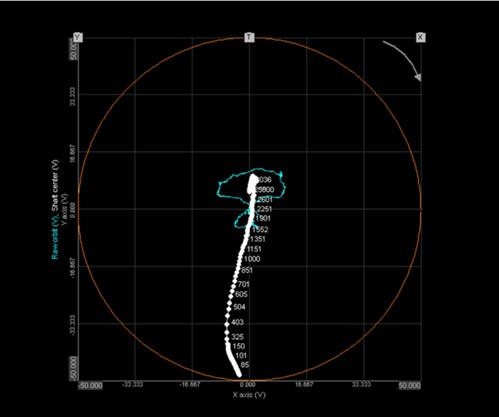Image resolution: width=499 pixels, height=417 pixels.
Task: Edit the X axis maximum 50.000 field
Action: [x=410, y=385]
